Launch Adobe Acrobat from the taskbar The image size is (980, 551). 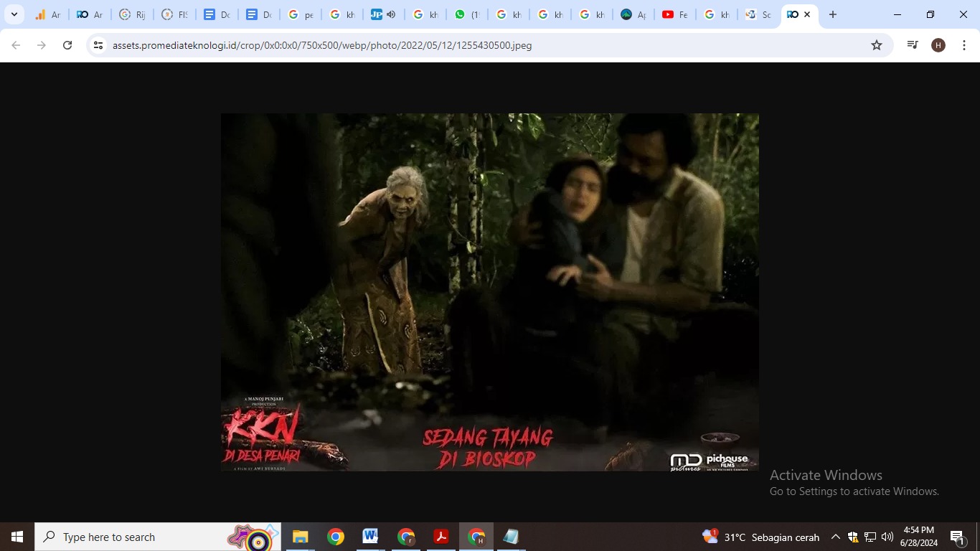click(440, 537)
